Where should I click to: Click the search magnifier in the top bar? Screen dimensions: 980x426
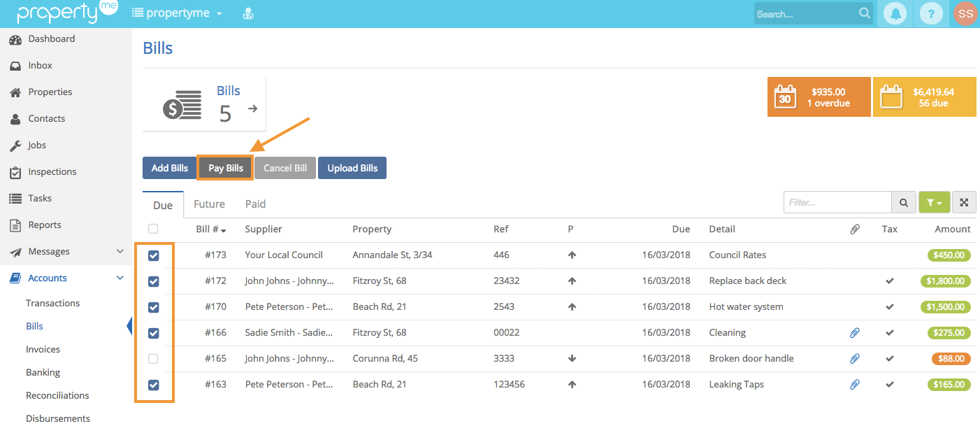[x=865, y=13]
